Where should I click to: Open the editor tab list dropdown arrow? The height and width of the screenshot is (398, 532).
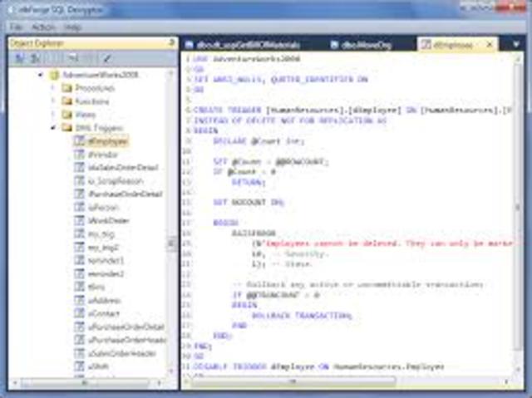tap(516, 44)
